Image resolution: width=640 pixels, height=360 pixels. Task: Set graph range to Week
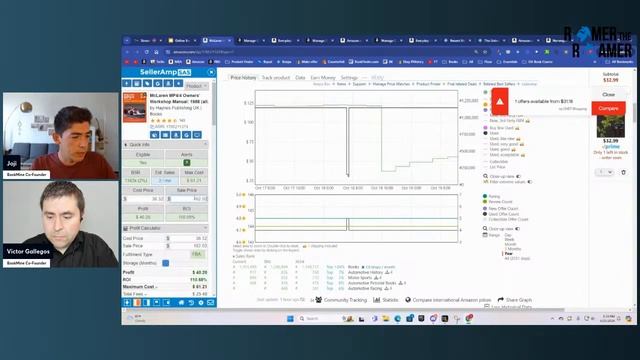509,240
